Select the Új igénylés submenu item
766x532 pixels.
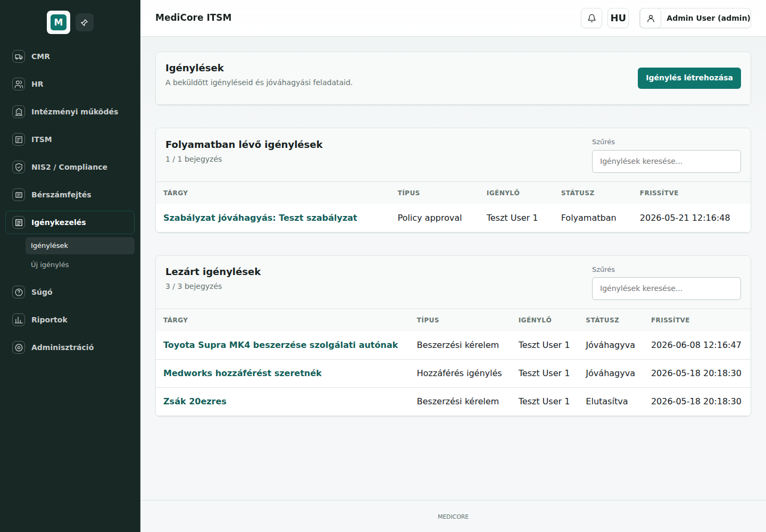click(x=80, y=265)
